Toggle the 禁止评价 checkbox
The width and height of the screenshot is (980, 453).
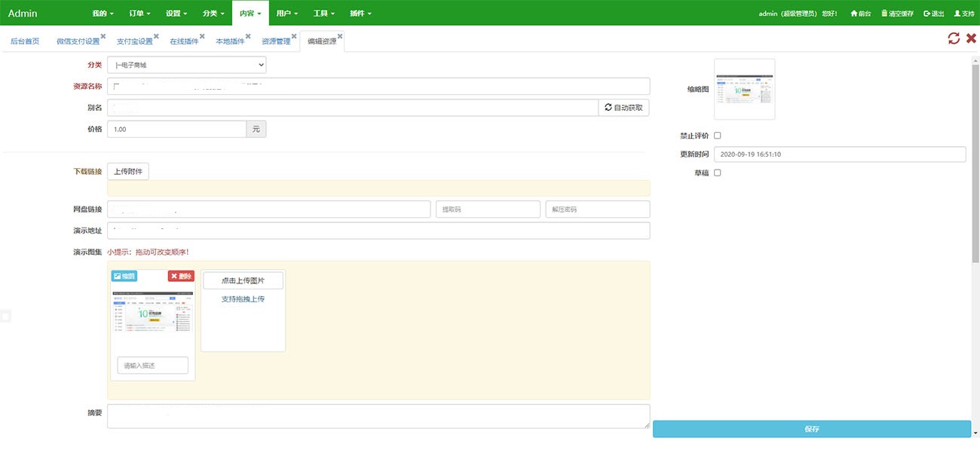click(718, 136)
